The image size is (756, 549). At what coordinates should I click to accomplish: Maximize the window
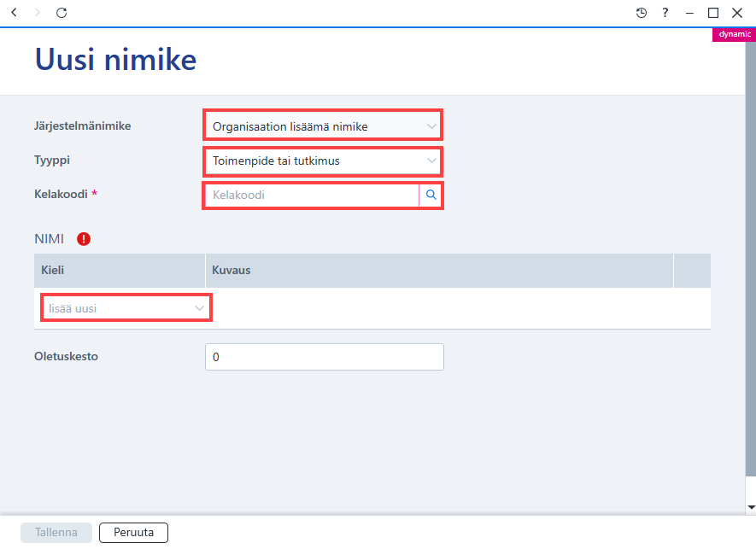pos(713,13)
